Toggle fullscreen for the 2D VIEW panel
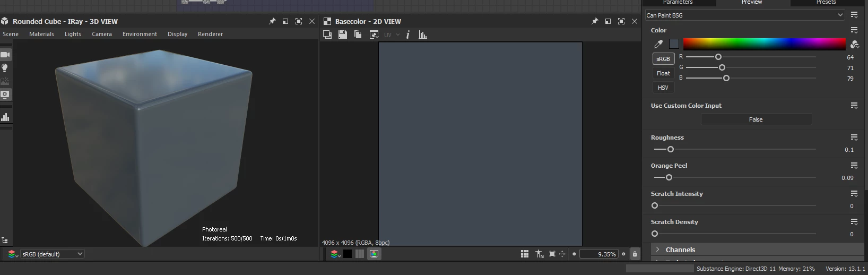 (x=621, y=21)
